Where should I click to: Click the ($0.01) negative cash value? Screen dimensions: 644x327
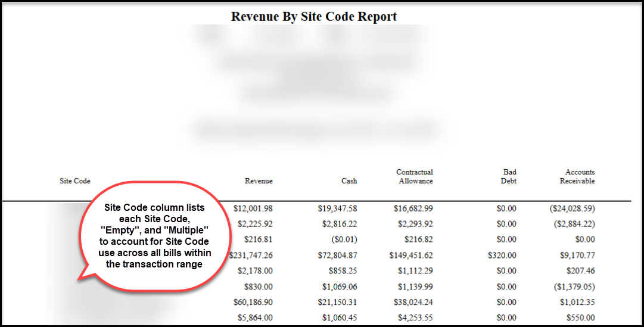343,239
